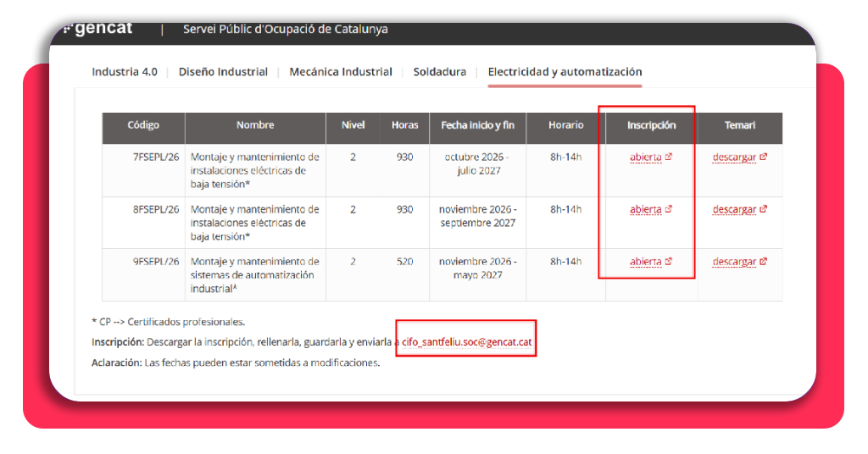
Task: Open abierta link for course 9FSEPL/26
Action: click(645, 262)
